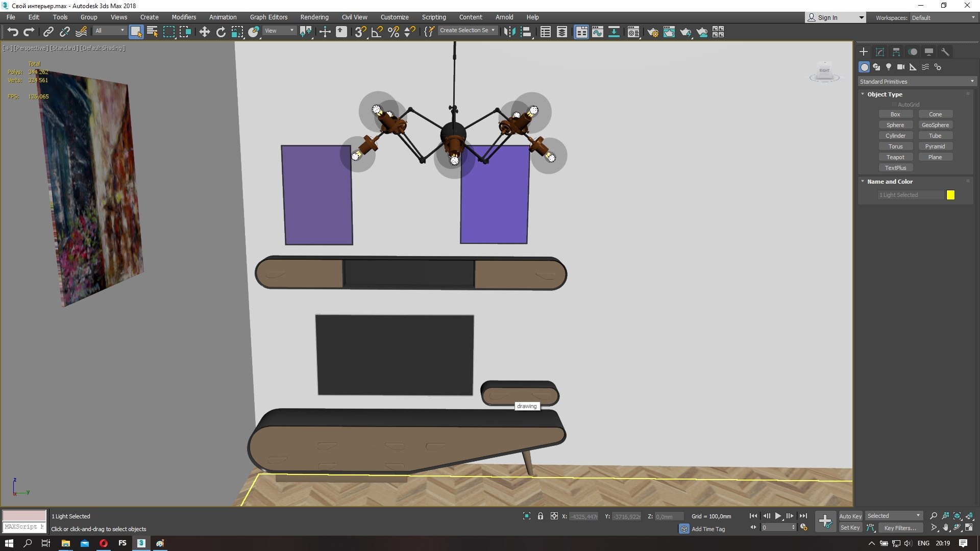The height and width of the screenshot is (551, 980).
Task: Click the Play Animation button
Action: pyautogui.click(x=778, y=516)
